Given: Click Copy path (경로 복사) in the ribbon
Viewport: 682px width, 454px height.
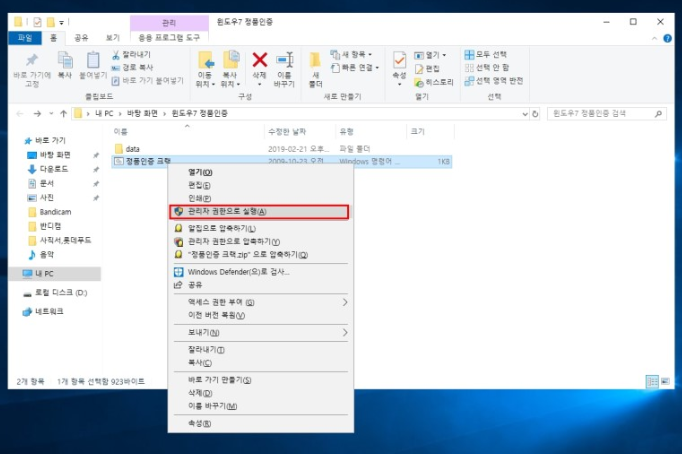Looking at the screenshot, I should tap(132, 67).
